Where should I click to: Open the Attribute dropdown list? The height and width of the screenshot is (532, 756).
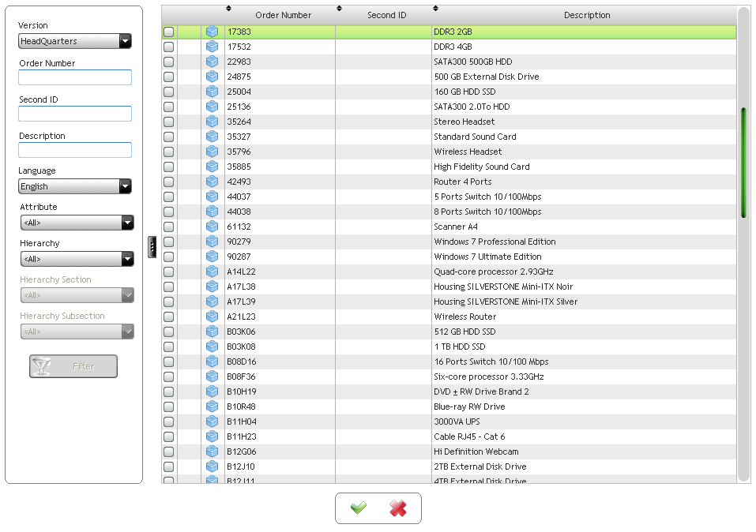(77, 223)
